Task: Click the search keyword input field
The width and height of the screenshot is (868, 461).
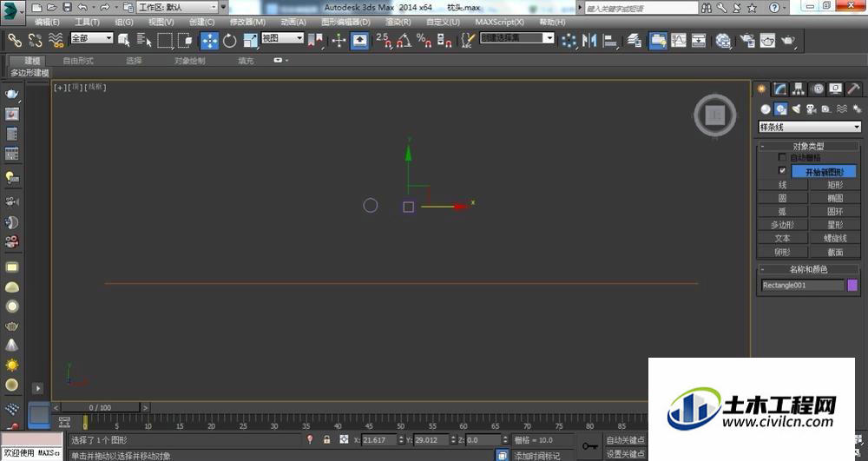Action: point(641,8)
